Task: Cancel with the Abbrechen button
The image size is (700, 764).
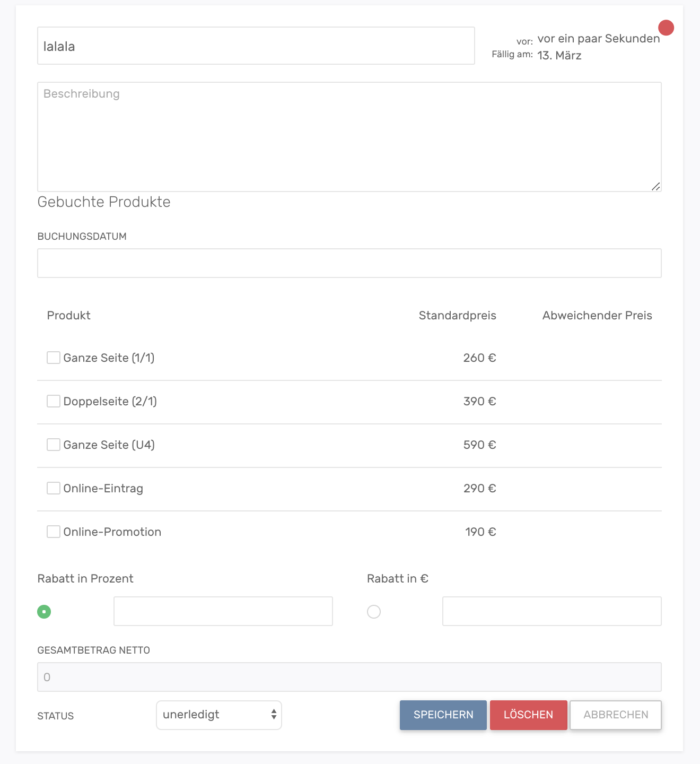Action: click(x=615, y=715)
